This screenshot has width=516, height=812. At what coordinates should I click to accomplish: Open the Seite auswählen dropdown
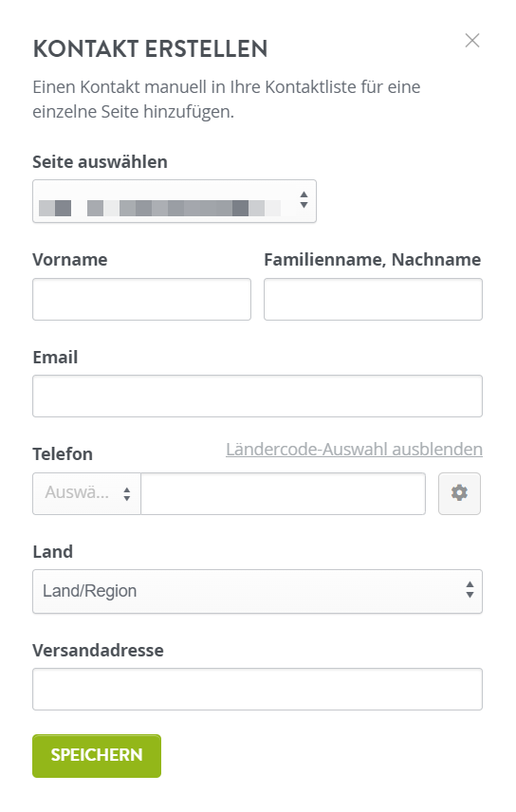point(175,201)
